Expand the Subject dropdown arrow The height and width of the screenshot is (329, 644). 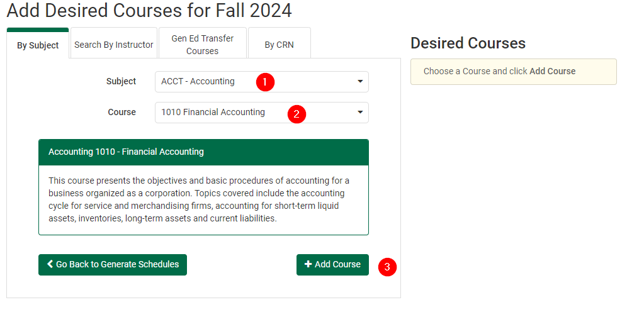coord(360,82)
